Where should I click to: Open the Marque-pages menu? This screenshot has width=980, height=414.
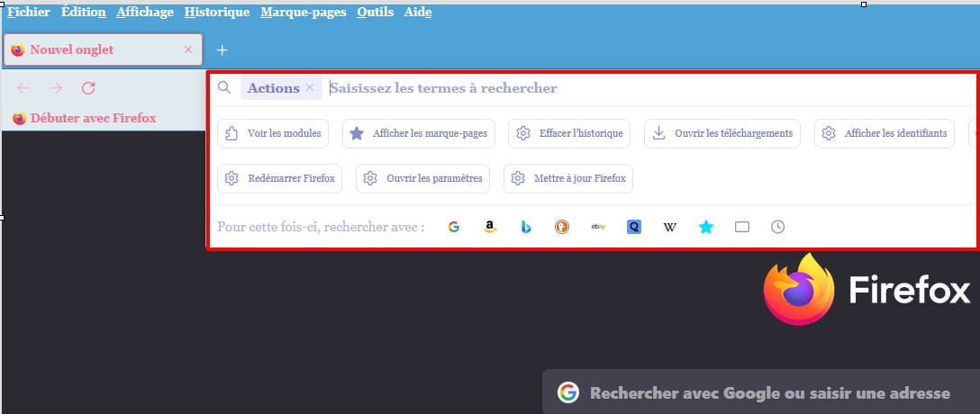(x=304, y=12)
